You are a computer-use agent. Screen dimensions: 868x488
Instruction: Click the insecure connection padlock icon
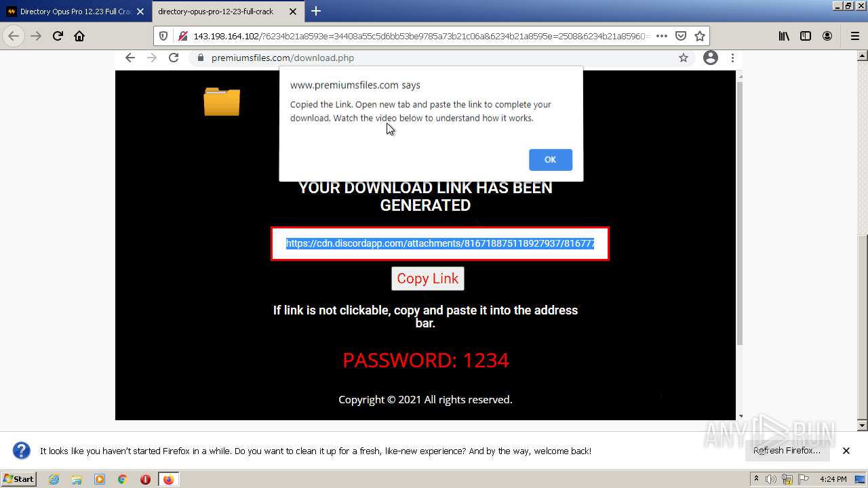[182, 36]
